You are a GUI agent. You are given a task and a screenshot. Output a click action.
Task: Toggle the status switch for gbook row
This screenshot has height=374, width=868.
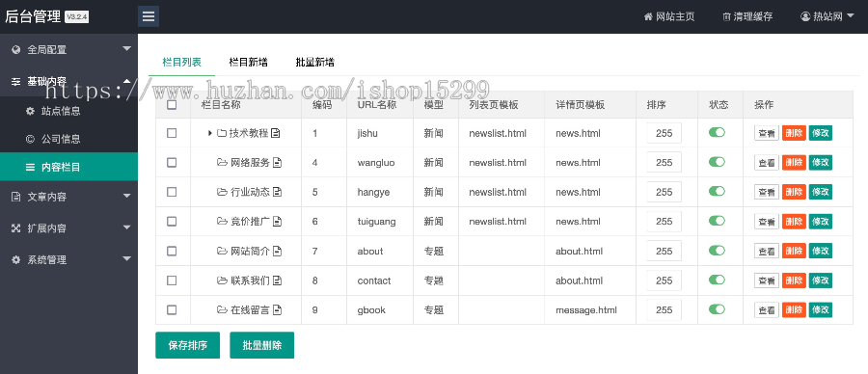[x=717, y=308]
